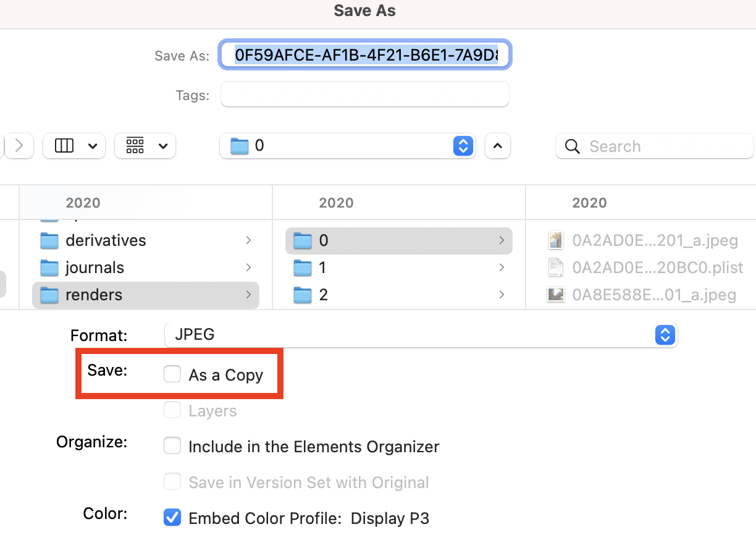Disable "Embed Color Profile: Display P3"
This screenshot has height=540, width=756.
point(172,518)
